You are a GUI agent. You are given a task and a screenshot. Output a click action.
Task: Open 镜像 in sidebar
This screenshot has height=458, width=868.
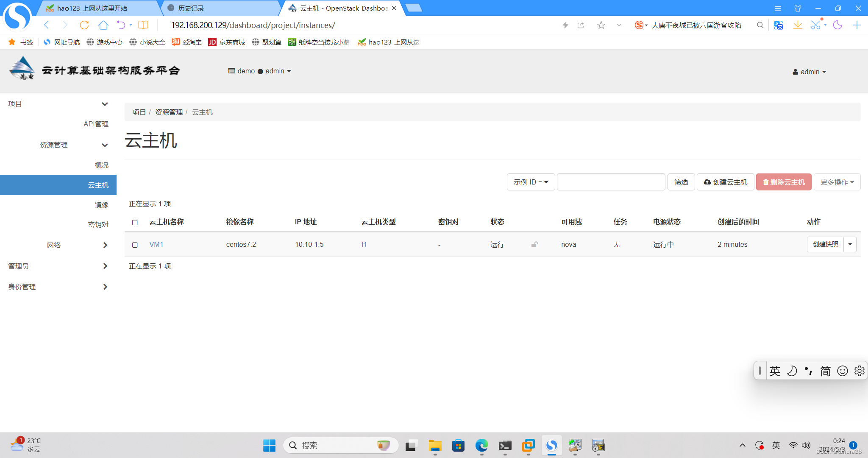click(x=102, y=204)
